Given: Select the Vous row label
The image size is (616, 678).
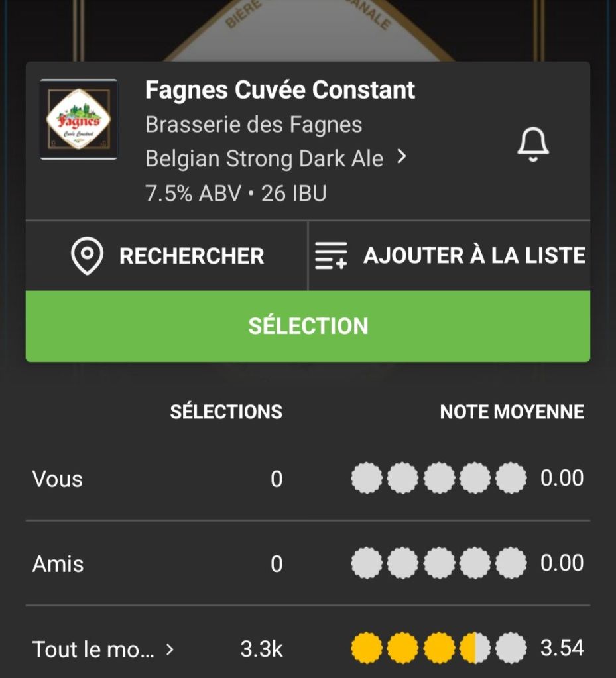Looking at the screenshot, I should click(x=58, y=479).
